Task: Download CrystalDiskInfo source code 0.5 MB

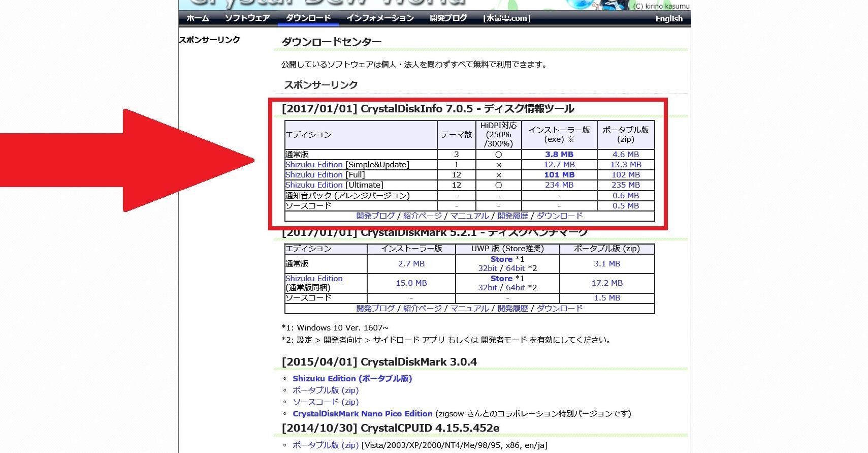Action: pyautogui.click(x=626, y=206)
